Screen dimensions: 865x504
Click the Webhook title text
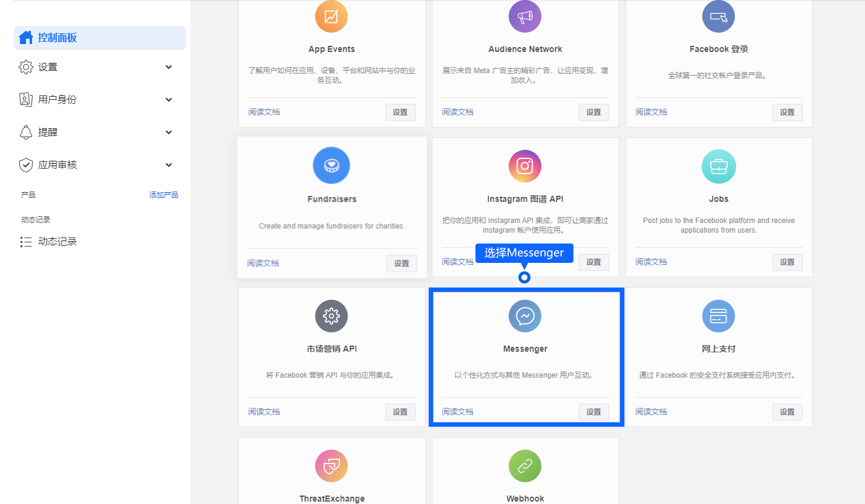coord(525,499)
